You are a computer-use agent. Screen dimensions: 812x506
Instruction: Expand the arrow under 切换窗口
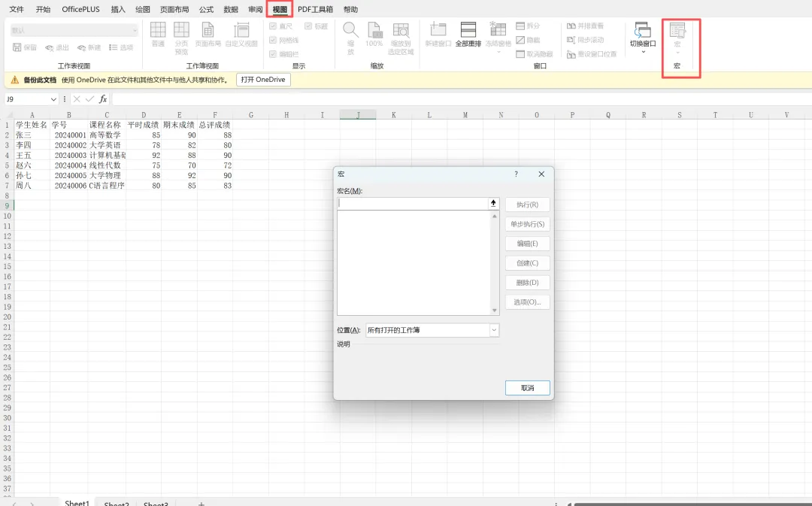[x=643, y=52]
